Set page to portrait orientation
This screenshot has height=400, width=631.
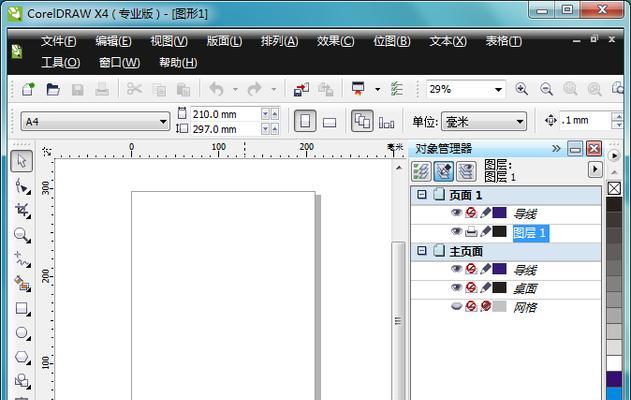pos(305,121)
